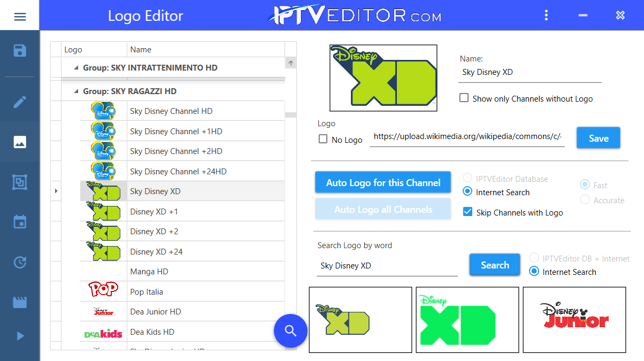Open the calendar EPG sidebar icon
The image size is (644, 361).
click(20, 221)
